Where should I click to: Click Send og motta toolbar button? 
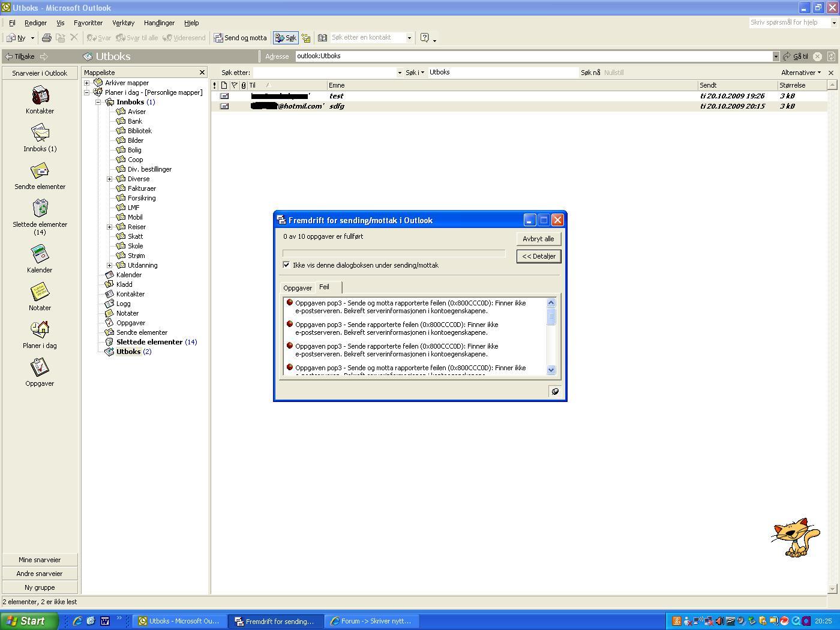[241, 38]
